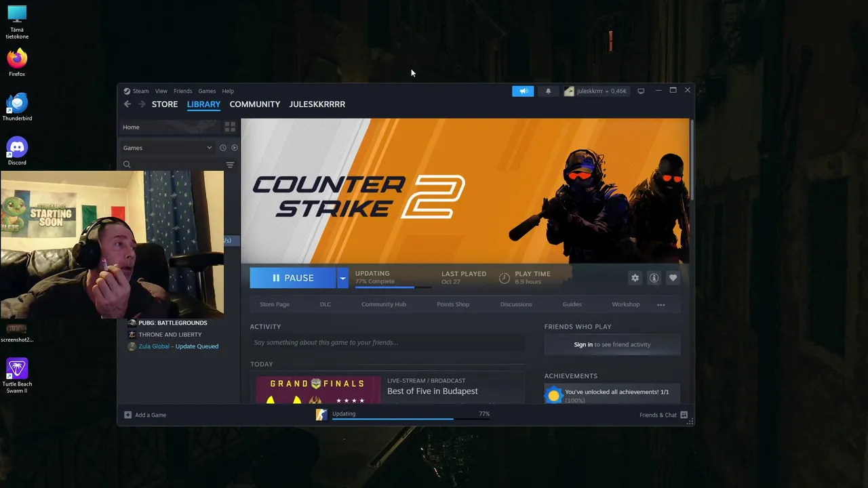Open Tämä tietokone desktop icon
Screen dimensions: 868x488
pos(17,22)
